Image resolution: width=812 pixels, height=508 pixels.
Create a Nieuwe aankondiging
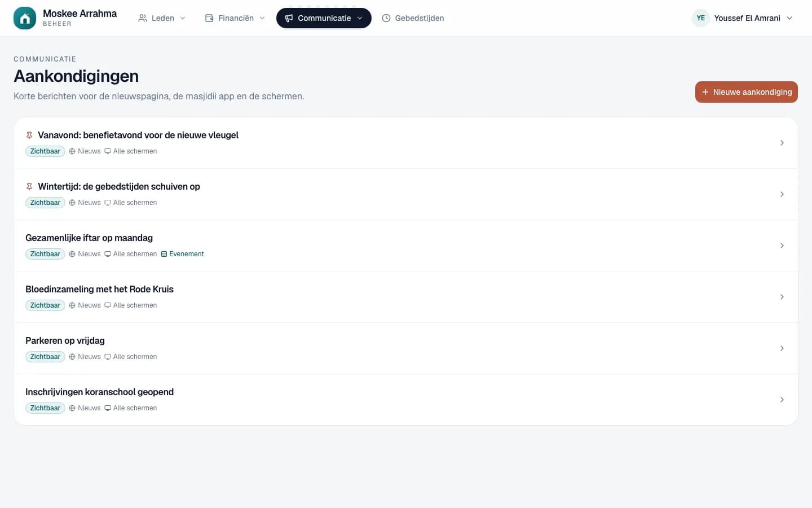[x=747, y=92]
